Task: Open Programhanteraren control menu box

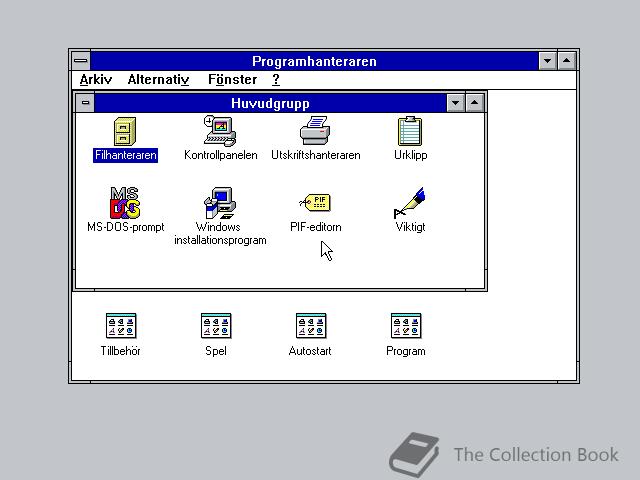Action: tap(81, 61)
